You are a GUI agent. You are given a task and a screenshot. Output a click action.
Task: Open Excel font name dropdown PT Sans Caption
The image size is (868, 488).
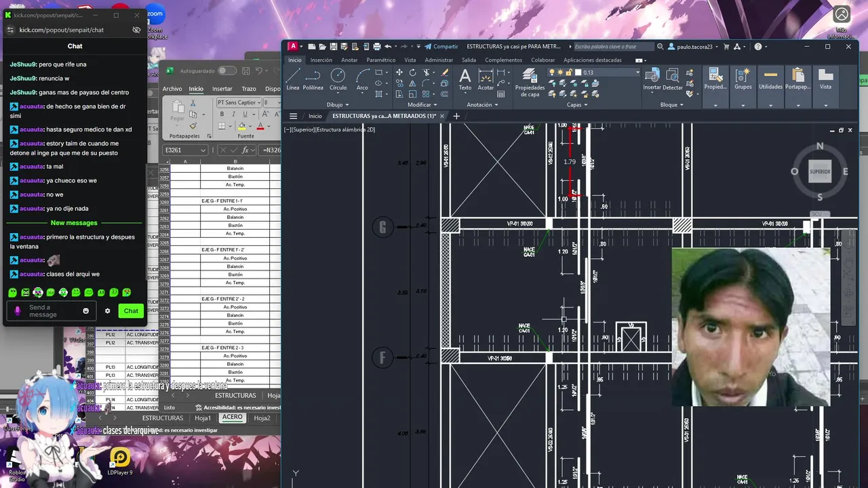tap(258, 102)
